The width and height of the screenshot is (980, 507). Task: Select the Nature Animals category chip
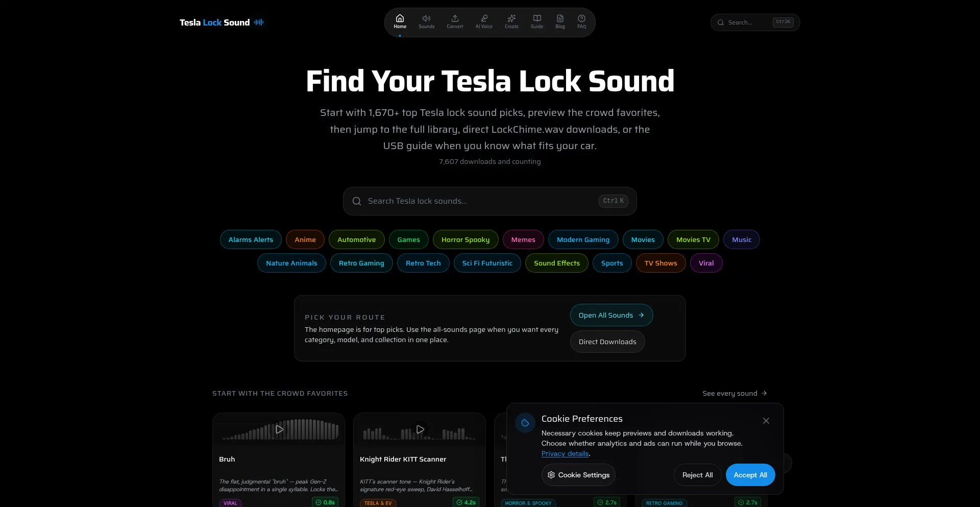coord(291,263)
